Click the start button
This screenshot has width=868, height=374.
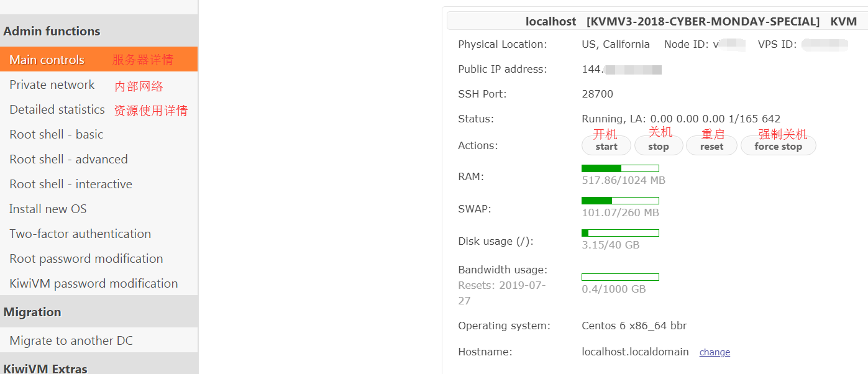(x=606, y=147)
